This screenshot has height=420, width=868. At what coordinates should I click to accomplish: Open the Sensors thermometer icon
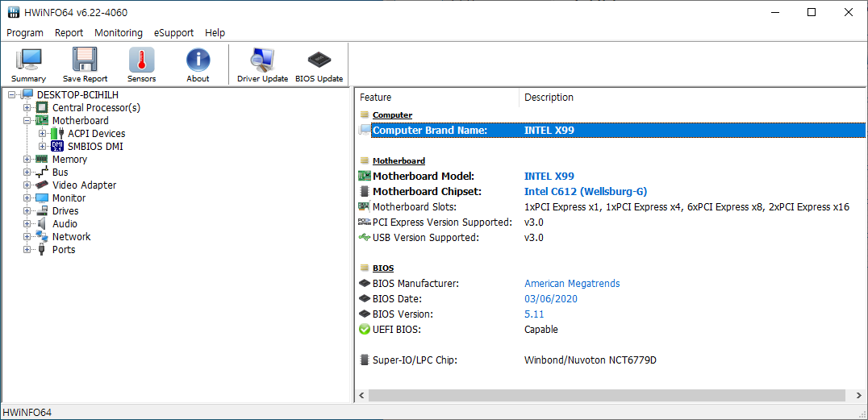[x=142, y=60]
